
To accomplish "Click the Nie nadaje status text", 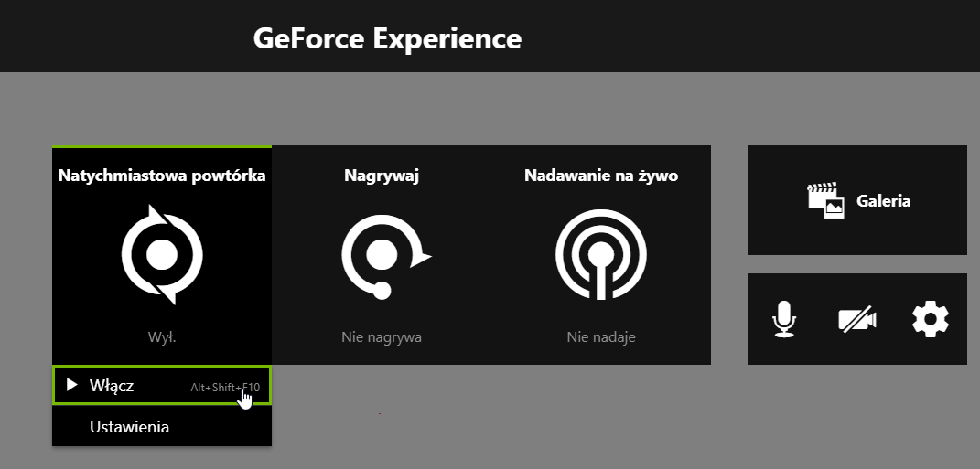I will point(600,337).
